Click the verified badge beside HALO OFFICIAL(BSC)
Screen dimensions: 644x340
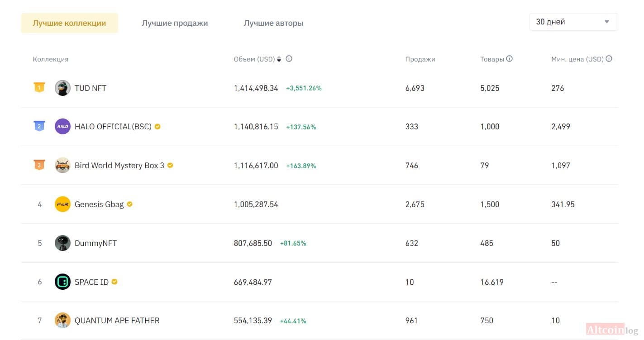click(157, 127)
